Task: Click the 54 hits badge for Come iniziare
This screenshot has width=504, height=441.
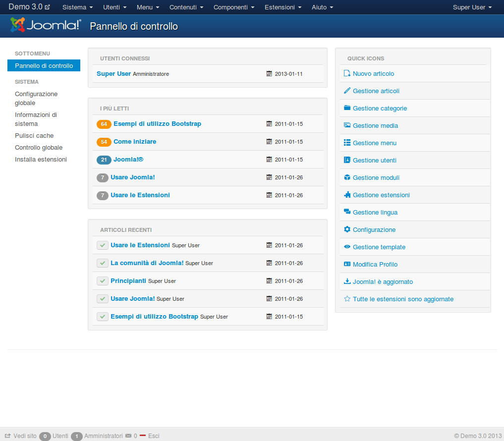Action: tap(104, 142)
